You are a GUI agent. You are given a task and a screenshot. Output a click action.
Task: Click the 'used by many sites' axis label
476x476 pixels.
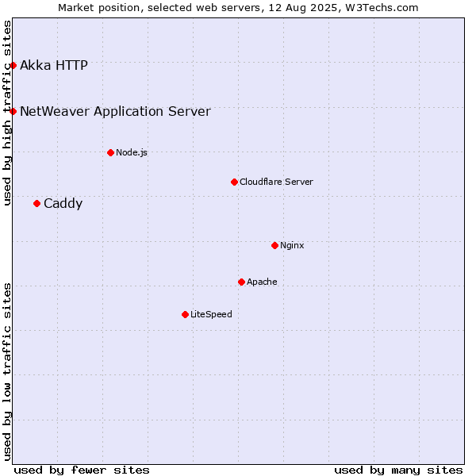click(x=398, y=470)
